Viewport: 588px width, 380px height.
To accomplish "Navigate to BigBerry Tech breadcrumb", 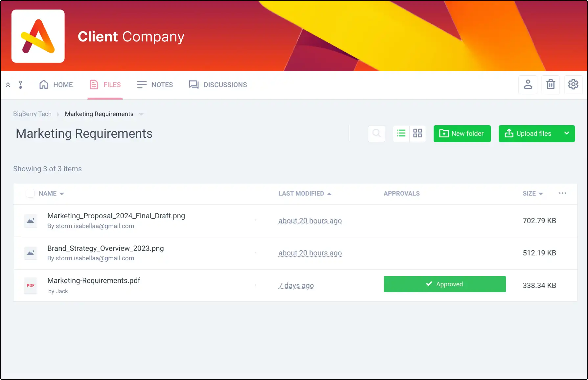I will click(x=32, y=114).
